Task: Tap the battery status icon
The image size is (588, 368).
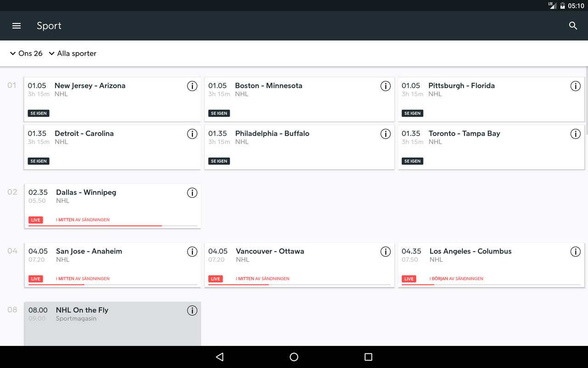Action: (x=562, y=6)
